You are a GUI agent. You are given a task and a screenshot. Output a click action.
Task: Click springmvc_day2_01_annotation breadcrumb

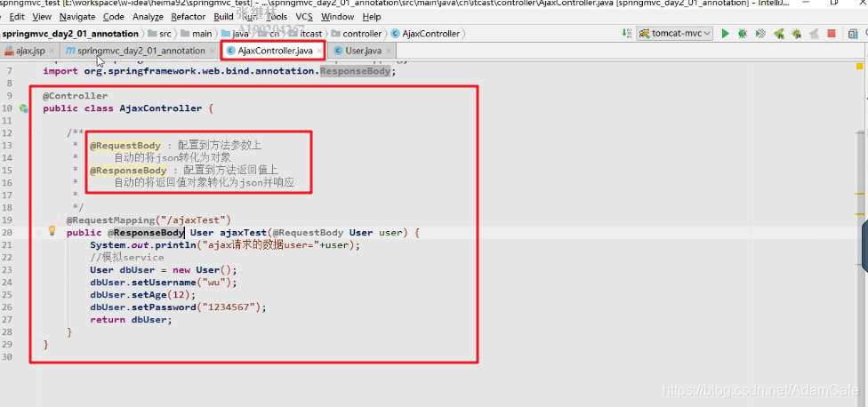pyautogui.click(x=70, y=34)
